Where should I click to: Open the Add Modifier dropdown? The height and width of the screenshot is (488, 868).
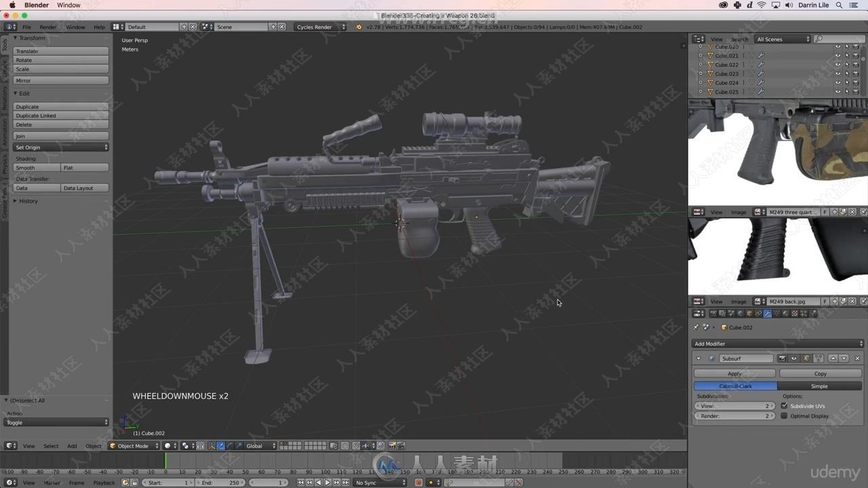[778, 344]
